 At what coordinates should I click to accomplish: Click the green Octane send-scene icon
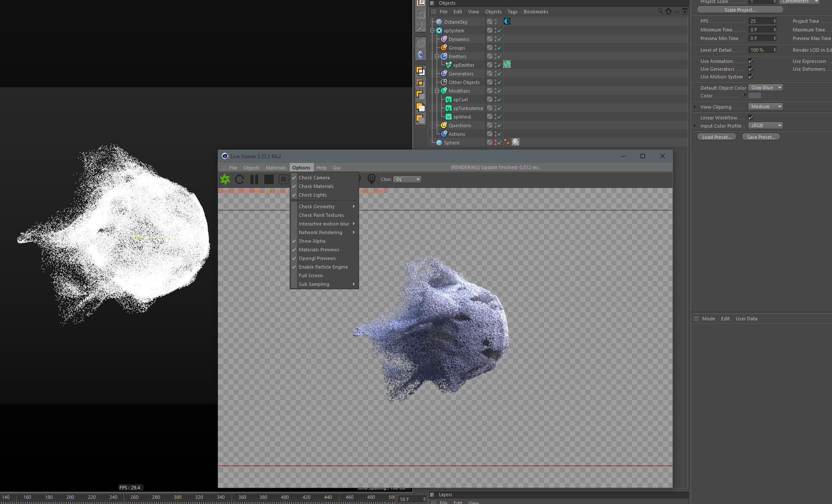coord(225,179)
